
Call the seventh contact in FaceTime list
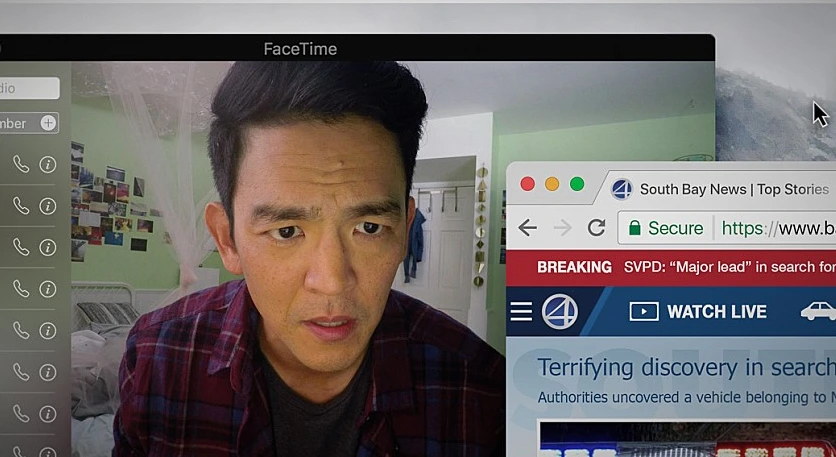(21, 413)
